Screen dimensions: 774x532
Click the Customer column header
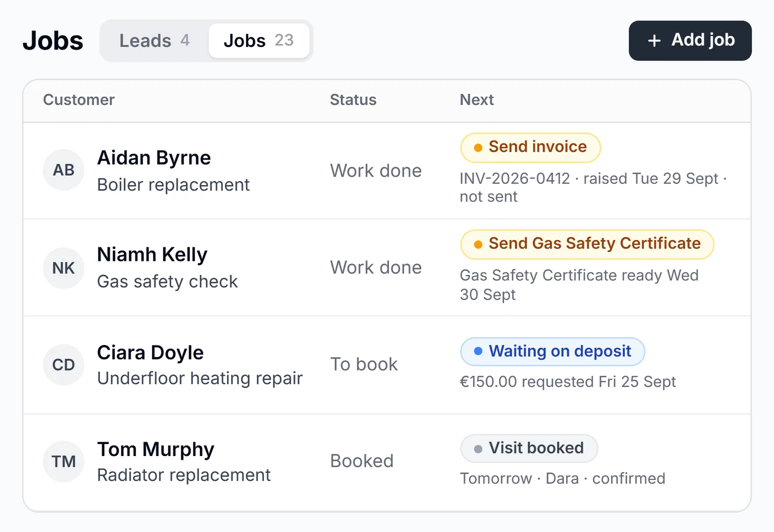click(x=79, y=100)
